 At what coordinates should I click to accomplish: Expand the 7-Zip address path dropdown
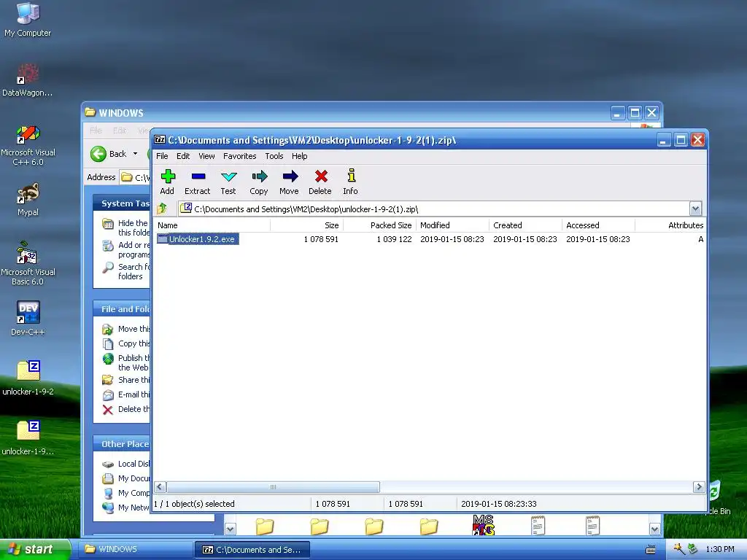pyautogui.click(x=695, y=209)
